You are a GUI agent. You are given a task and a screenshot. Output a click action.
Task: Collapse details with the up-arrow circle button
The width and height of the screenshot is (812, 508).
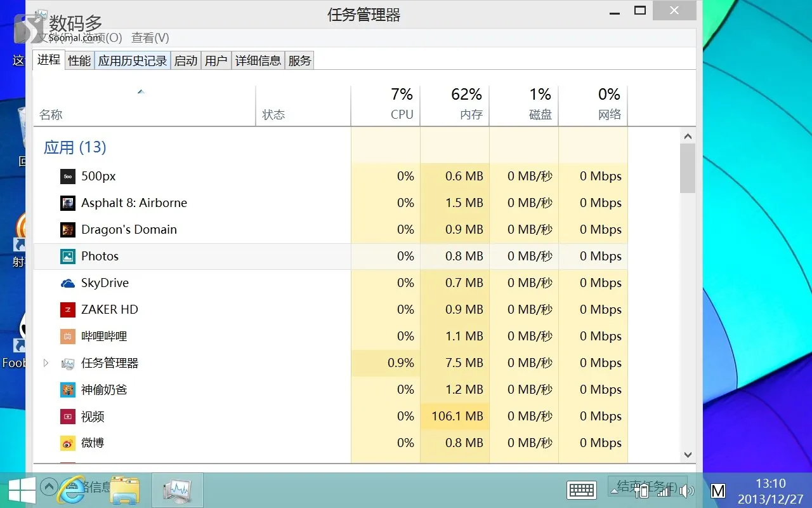tap(49, 487)
